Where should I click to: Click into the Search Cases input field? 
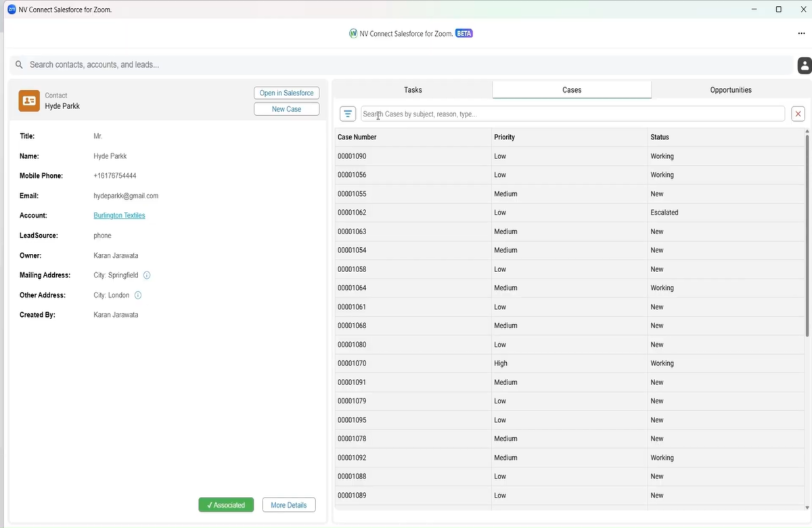(x=572, y=114)
